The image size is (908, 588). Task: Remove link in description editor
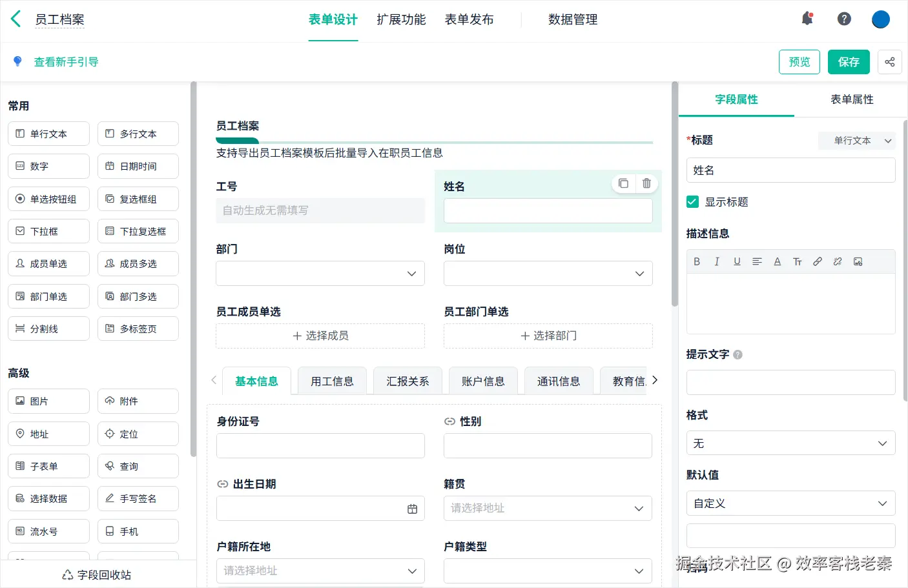click(x=838, y=261)
